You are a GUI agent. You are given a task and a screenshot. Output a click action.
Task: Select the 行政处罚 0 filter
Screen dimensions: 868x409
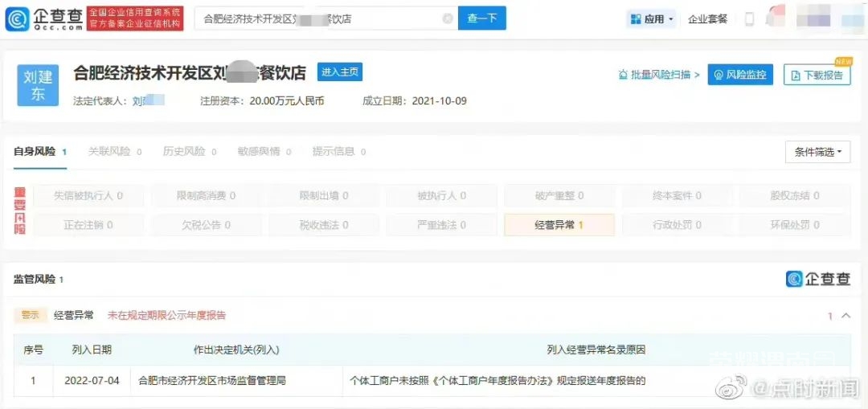tap(677, 225)
